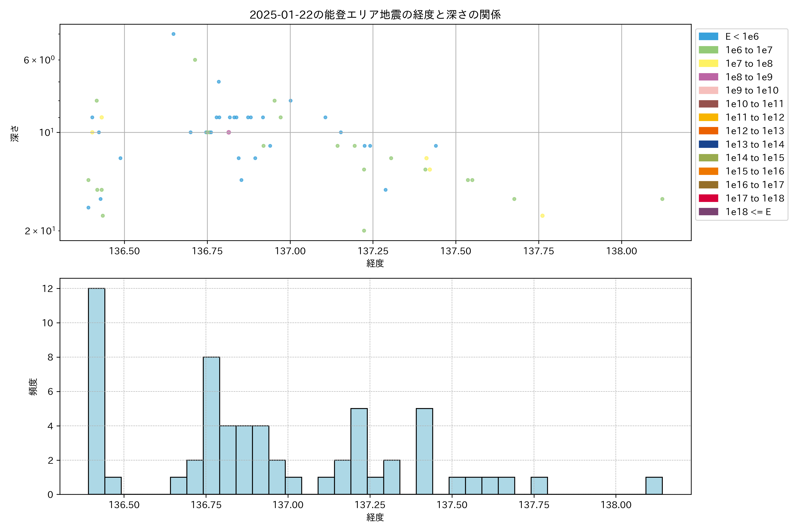Click the chart title text at top
The image size is (798, 532).
(x=375, y=15)
